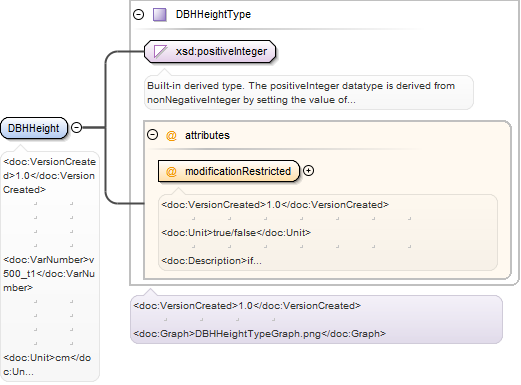
Task: Click the doc:VarNumber v500_t1 annotation
Action: tap(49, 274)
